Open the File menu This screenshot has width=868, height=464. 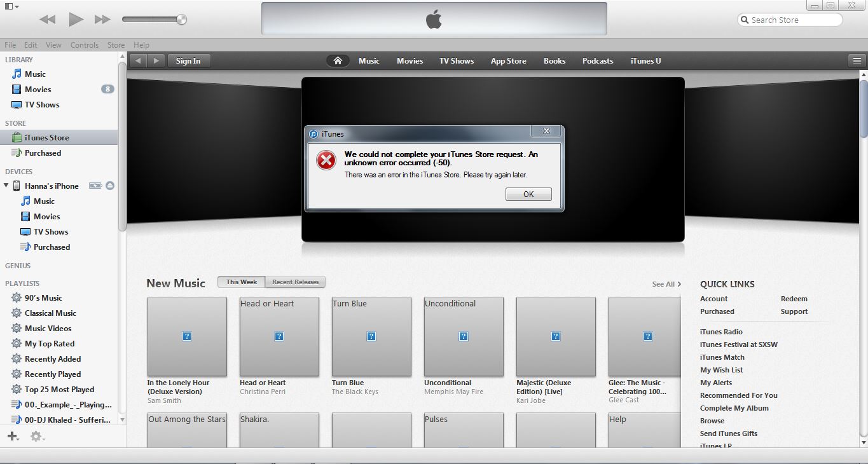(x=10, y=45)
